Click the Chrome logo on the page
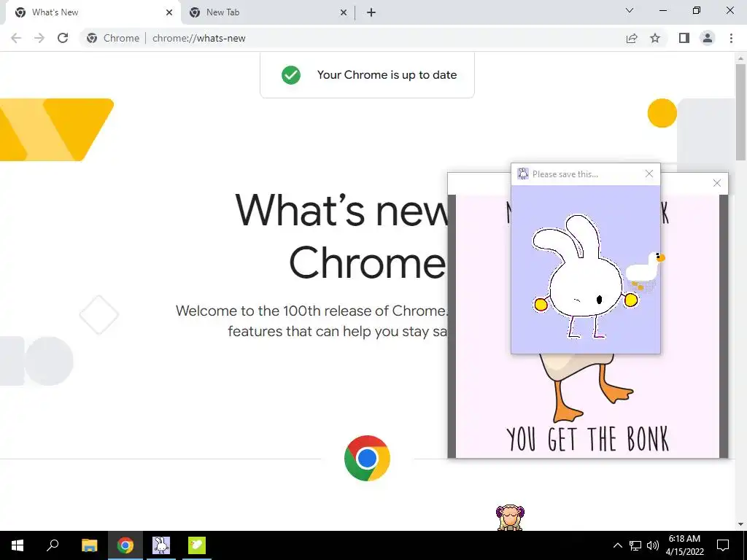 pyautogui.click(x=367, y=458)
